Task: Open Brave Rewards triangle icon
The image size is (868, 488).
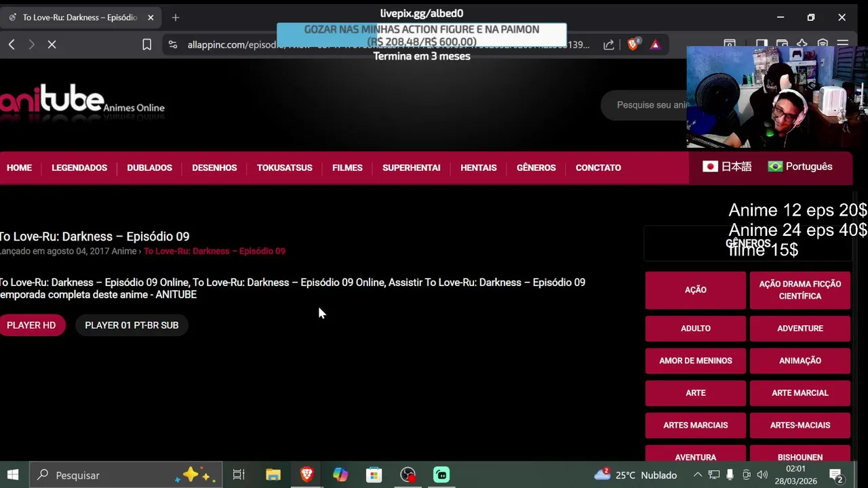Action: point(655,45)
